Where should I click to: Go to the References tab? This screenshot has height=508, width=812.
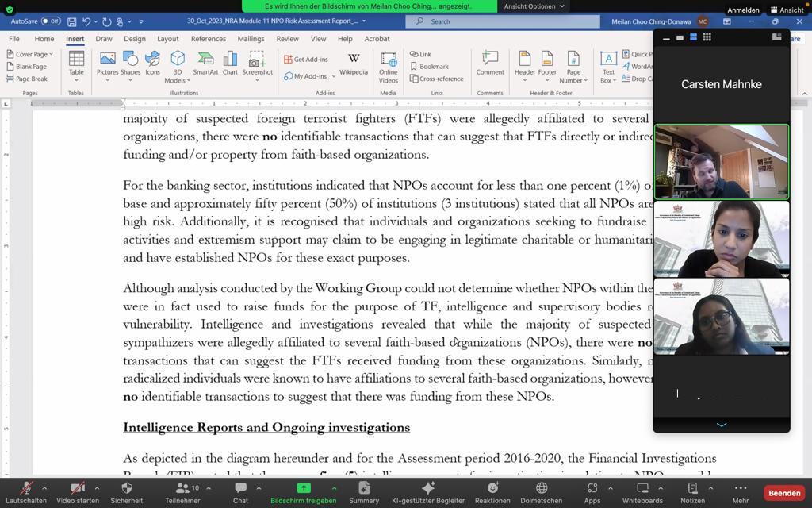pos(209,39)
